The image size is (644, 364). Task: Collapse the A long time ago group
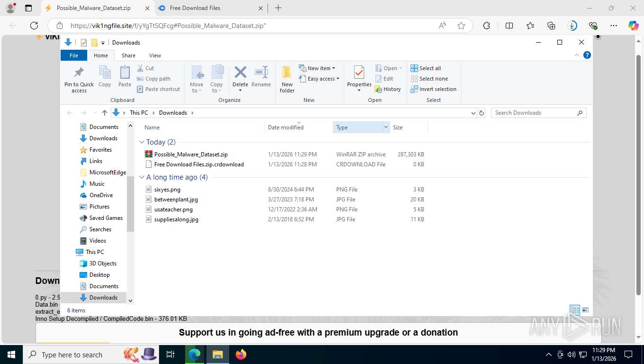click(142, 177)
